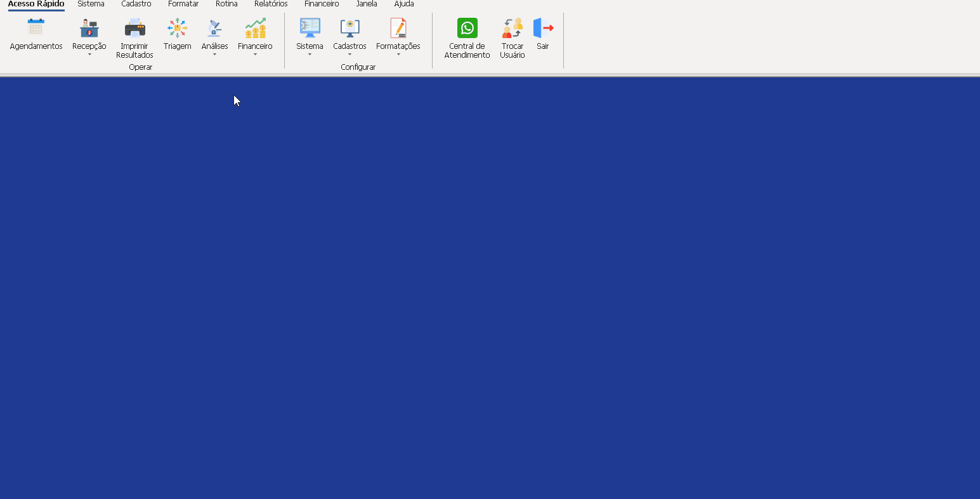The height and width of the screenshot is (499, 980).
Task: Click the Trocar Usuário icon
Action: tap(513, 28)
